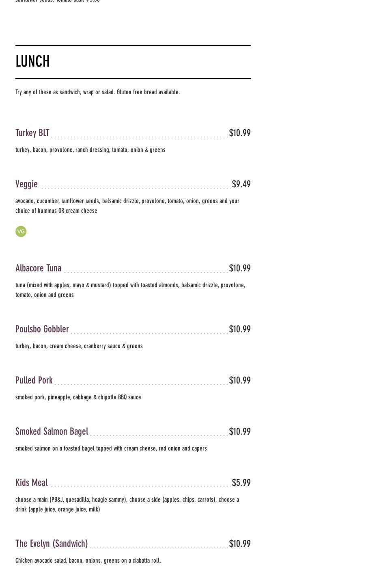Click the gluten free bread note text
Viewport: 392px width, 585px height.
tap(98, 92)
